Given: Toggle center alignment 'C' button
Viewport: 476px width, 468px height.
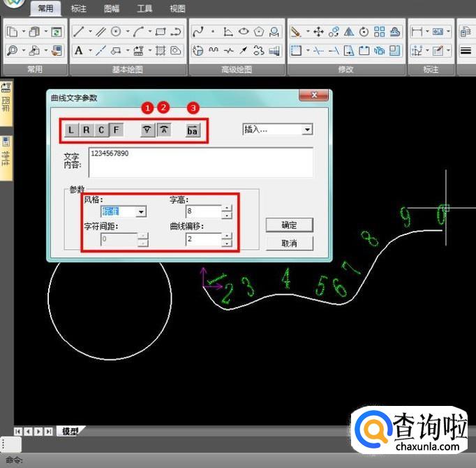Looking at the screenshot, I should click(101, 130).
